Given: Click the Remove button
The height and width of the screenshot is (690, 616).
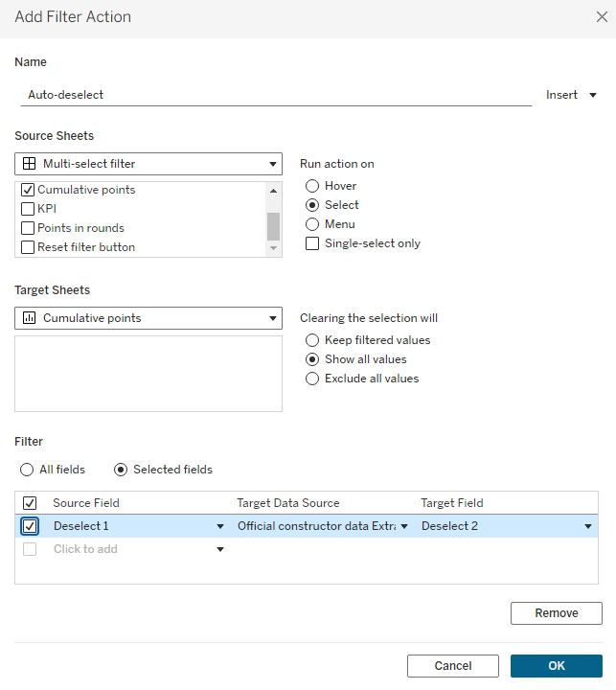Looking at the screenshot, I should click(556, 613).
